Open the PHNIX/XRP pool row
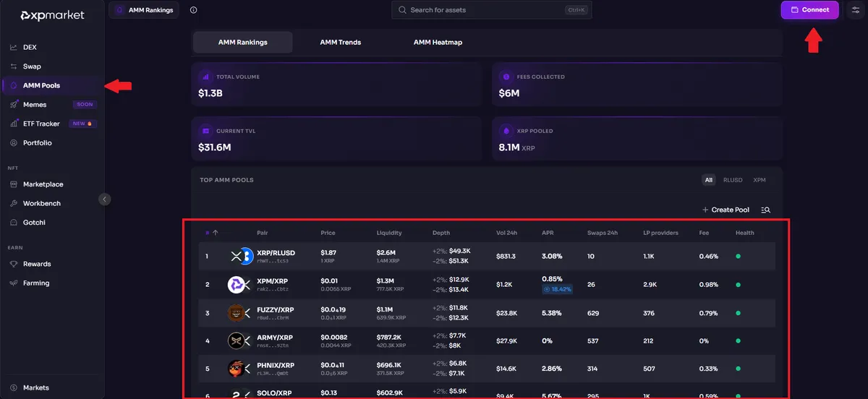Image resolution: width=868 pixels, height=399 pixels. (x=487, y=369)
